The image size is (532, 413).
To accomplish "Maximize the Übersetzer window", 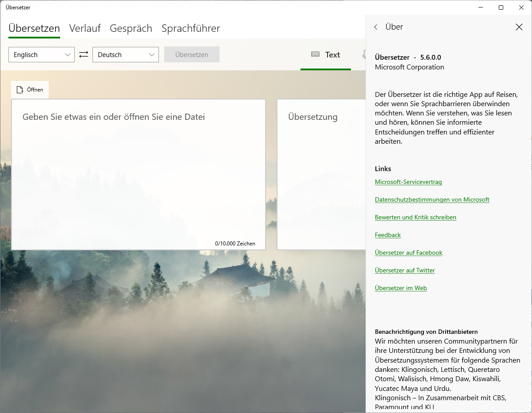I will point(501,8).
